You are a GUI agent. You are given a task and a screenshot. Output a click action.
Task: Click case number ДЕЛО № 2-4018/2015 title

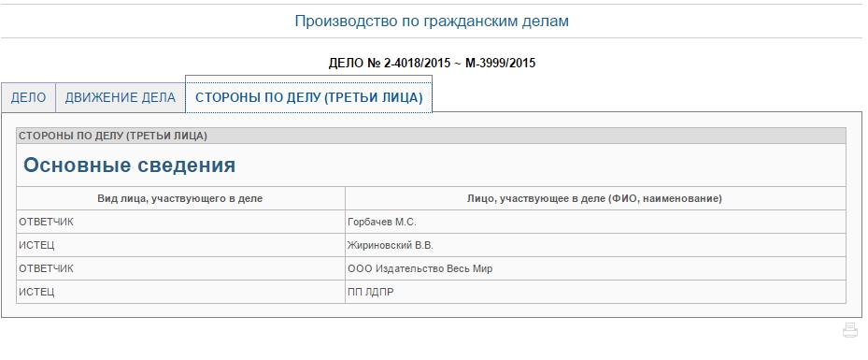pyautogui.click(x=432, y=64)
